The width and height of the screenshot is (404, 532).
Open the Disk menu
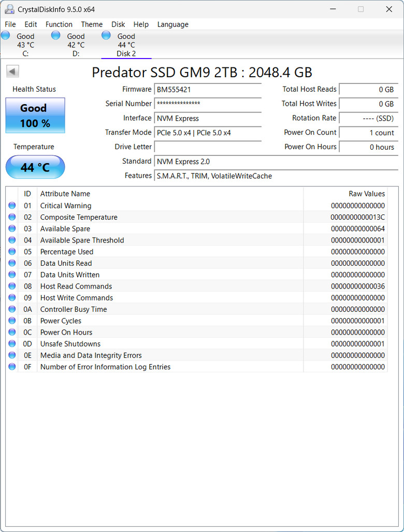coord(118,24)
